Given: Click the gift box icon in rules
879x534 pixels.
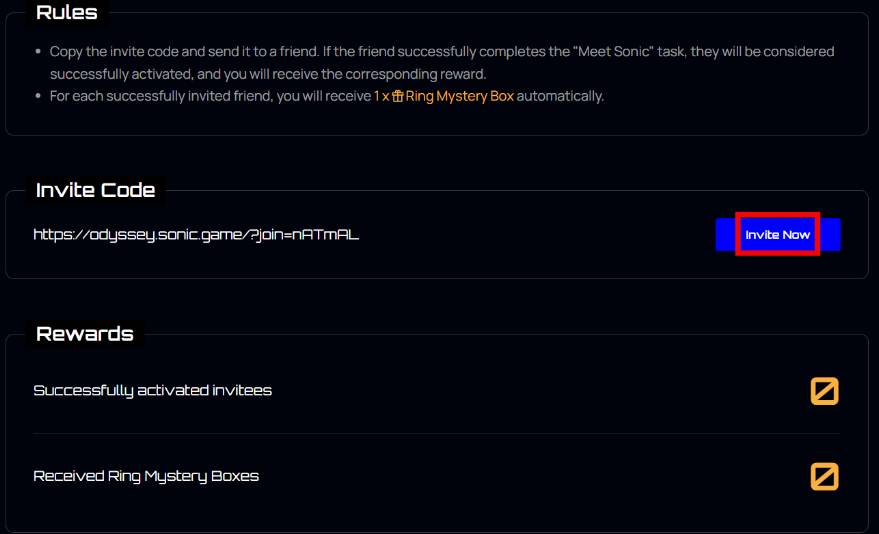Looking at the screenshot, I should 397,96.
